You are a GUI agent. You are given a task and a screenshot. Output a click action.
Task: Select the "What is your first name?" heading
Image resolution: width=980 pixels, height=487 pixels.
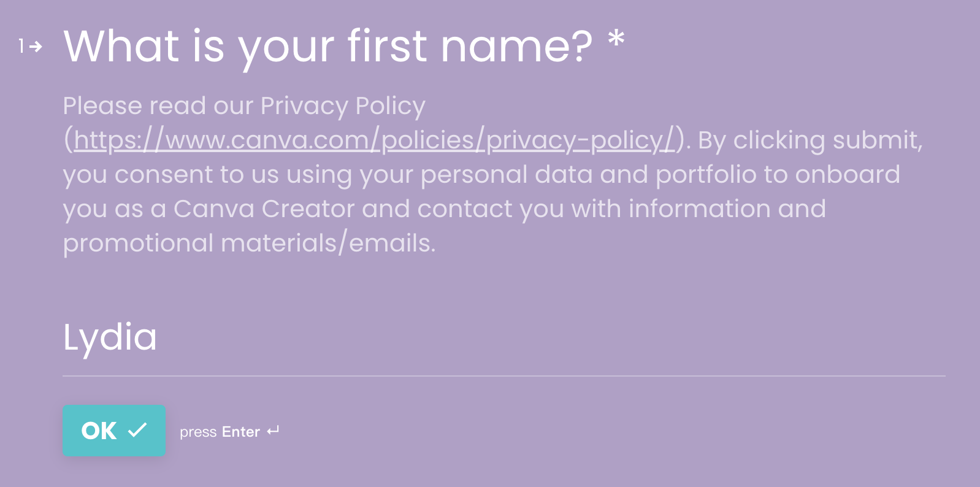tap(328, 47)
